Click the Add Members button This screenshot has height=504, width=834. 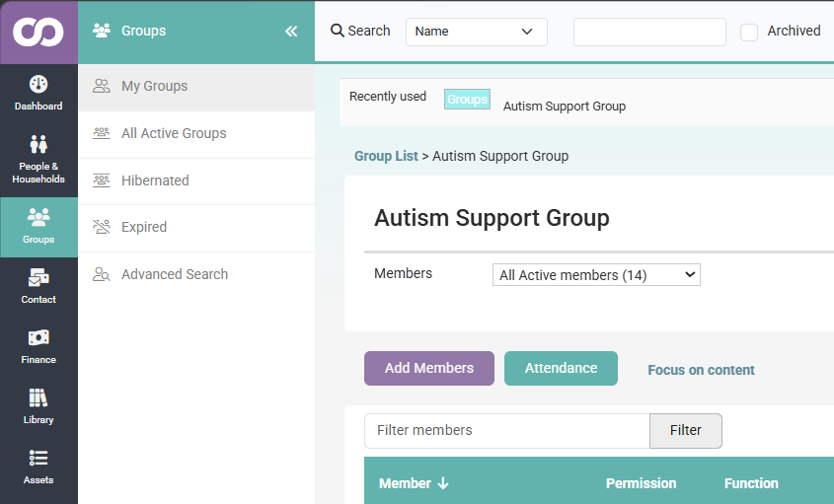pyautogui.click(x=429, y=368)
